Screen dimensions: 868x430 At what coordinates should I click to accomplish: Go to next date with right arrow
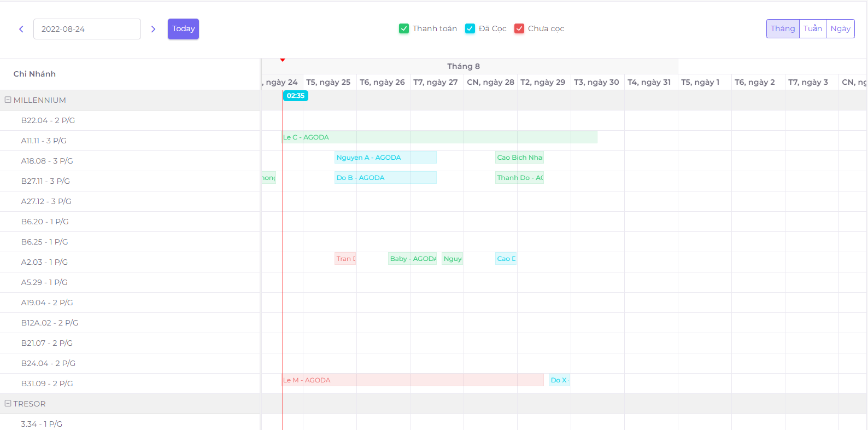click(153, 29)
